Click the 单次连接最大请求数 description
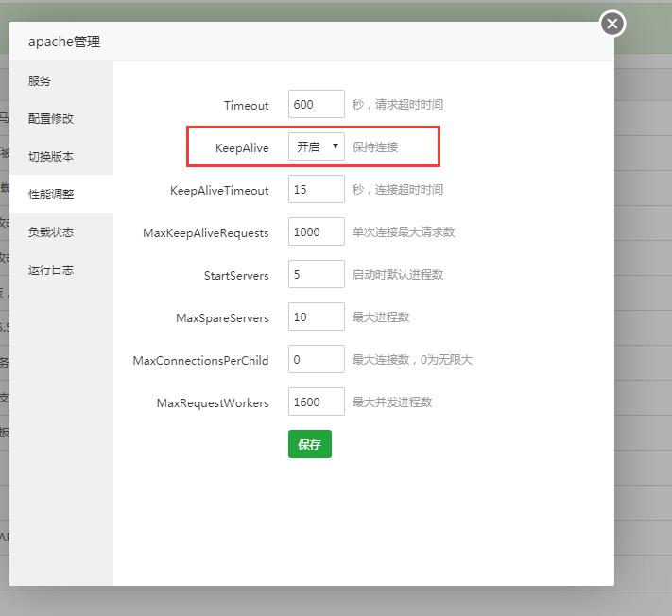The image size is (672, 616). pos(404,231)
